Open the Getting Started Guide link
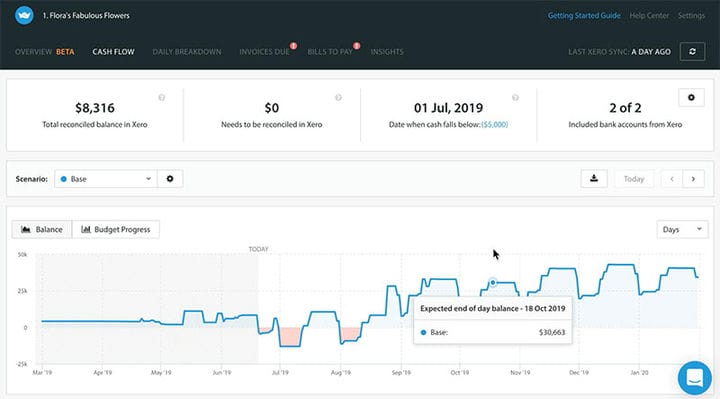 click(584, 15)
